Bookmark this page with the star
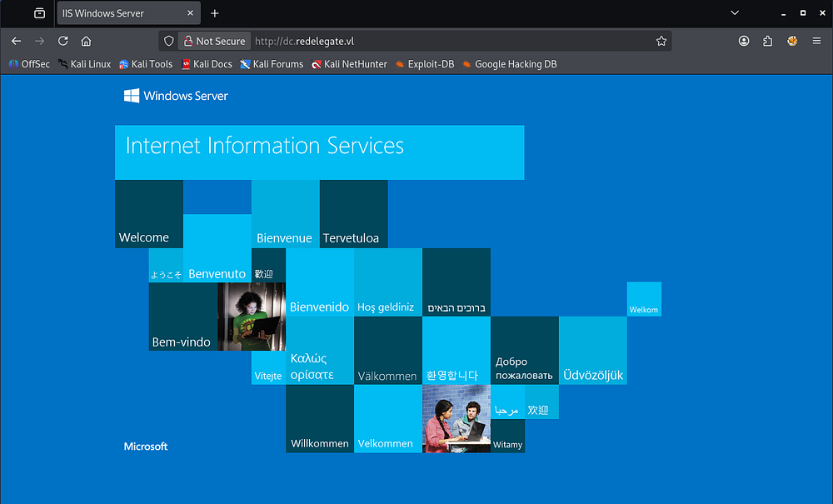Image resolution: width=833 pixels, height=504 pixels. [661, 41]
